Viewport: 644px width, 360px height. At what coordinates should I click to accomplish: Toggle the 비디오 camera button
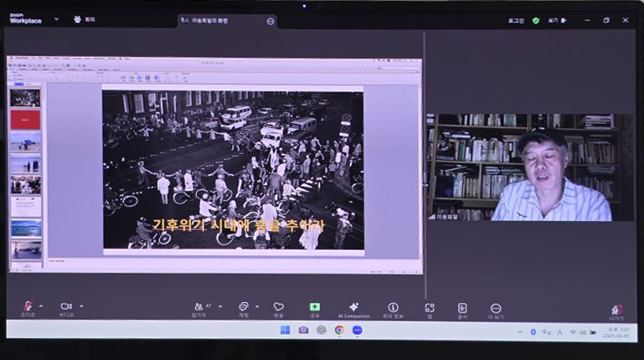pyautogui.click(x=66, y=307)
